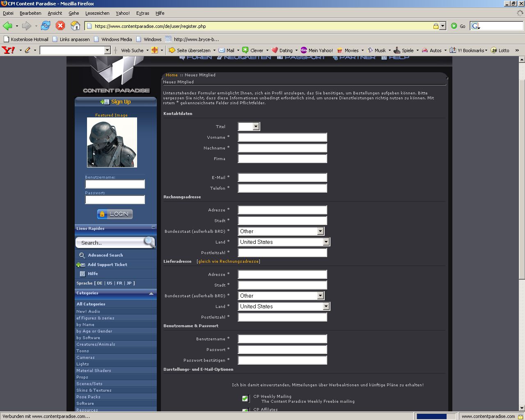525x420 pixels.
Task: Click the sidebar Benutzername login field
Action: click(115, 184)
